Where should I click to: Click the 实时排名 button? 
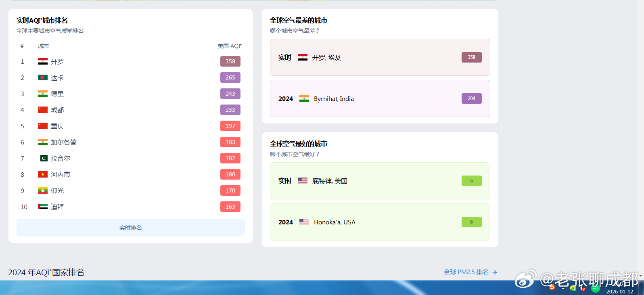(x=131, y=228)
